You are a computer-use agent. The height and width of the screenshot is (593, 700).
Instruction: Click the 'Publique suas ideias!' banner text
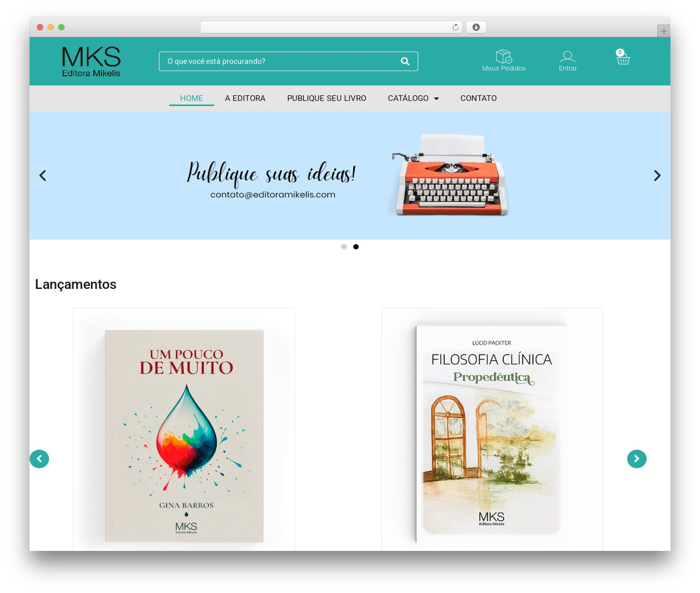coord(271,173)
